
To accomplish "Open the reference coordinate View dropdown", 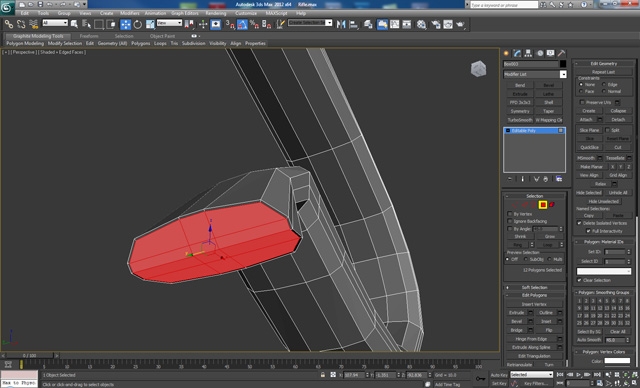I will pos(169,23).
